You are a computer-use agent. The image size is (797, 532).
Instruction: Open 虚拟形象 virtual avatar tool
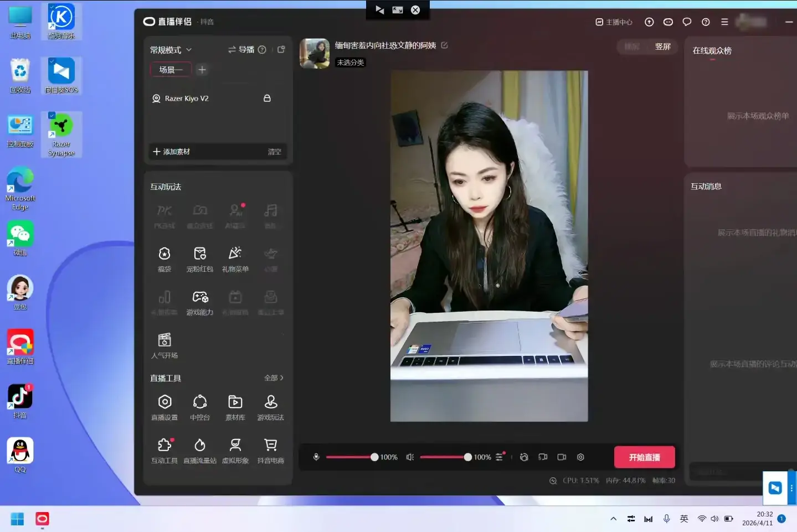pyautogui.click(x=235, y=451)
